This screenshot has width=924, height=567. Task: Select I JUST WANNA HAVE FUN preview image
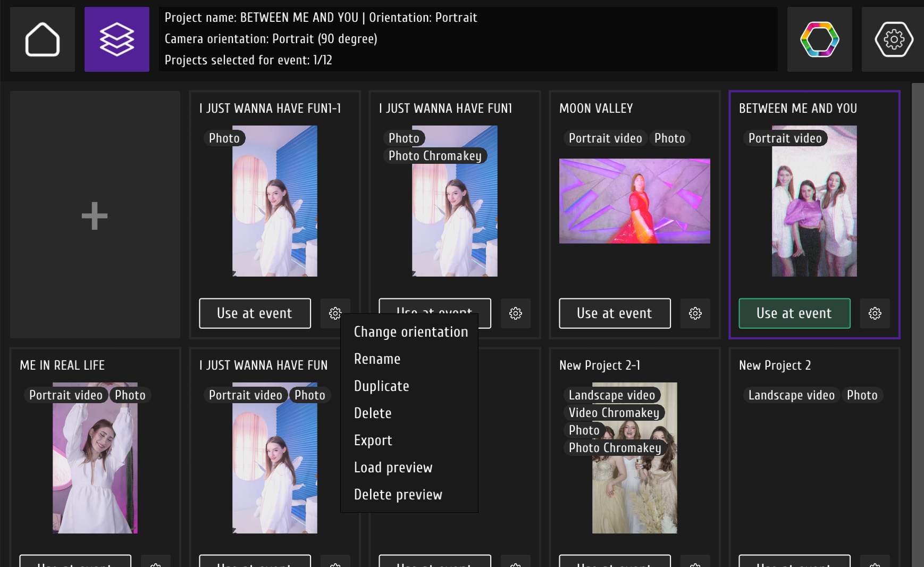pos(275,458)
